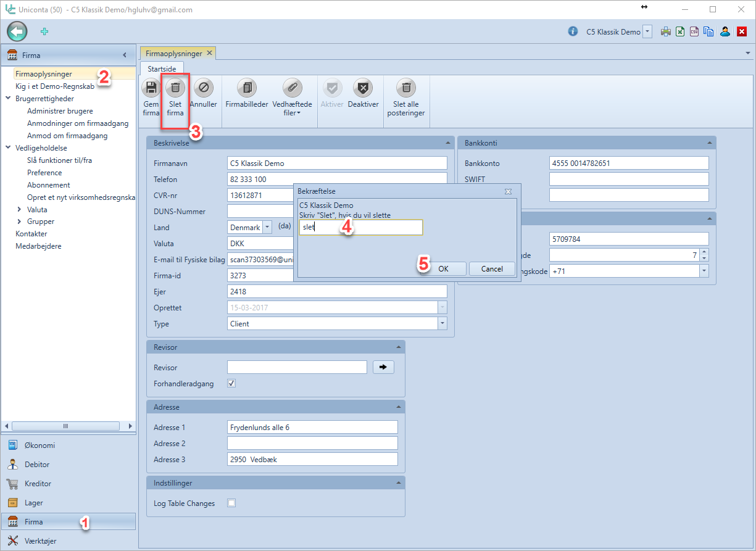Open Kontakter in the sidebar
Image resolution: width=756 pixels, height=551 pixels.
click(31, 234)
